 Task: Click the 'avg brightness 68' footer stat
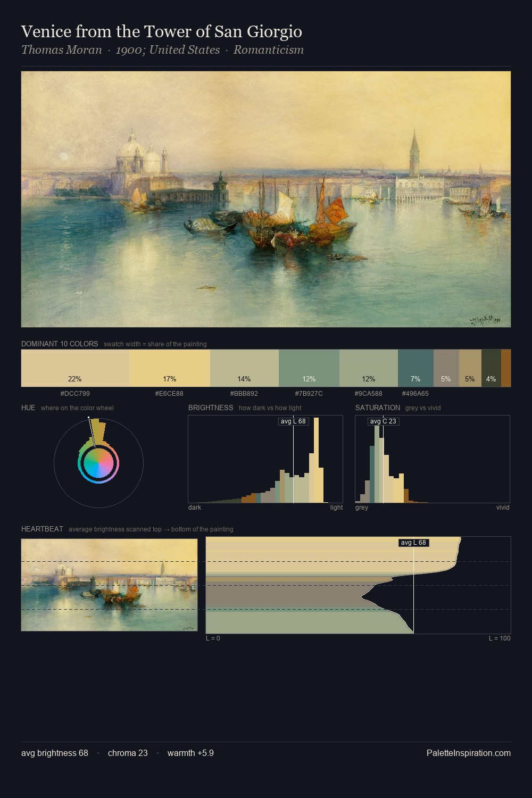coord(55,753)
